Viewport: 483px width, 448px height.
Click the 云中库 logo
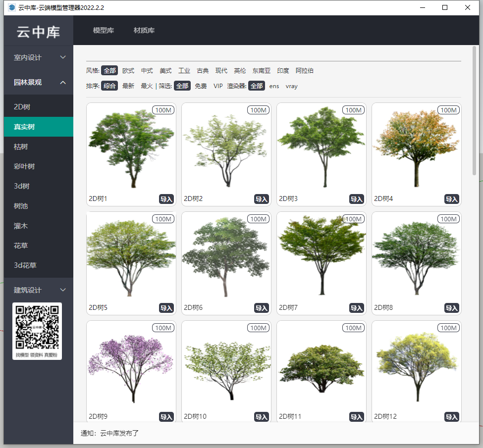(x=39, y=32)
